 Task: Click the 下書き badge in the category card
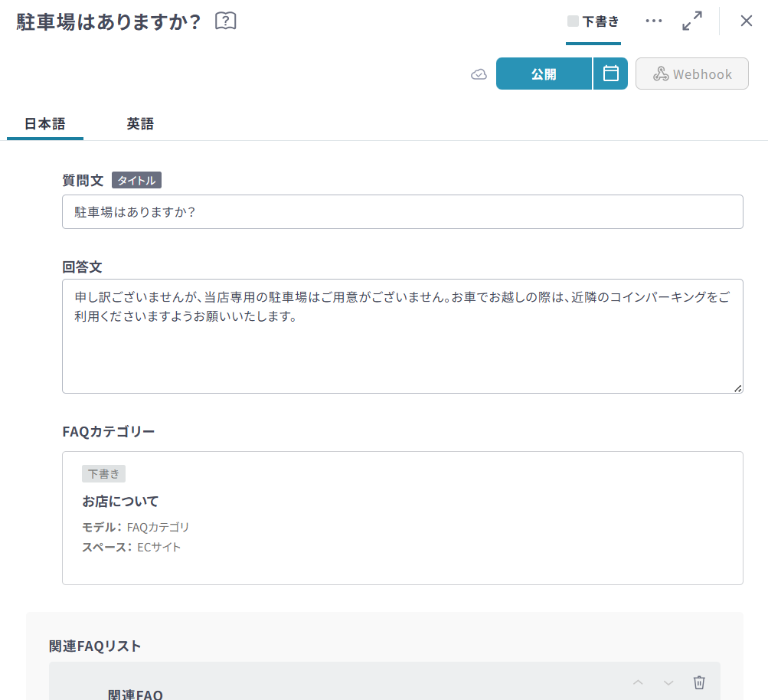tap(103, 474)
